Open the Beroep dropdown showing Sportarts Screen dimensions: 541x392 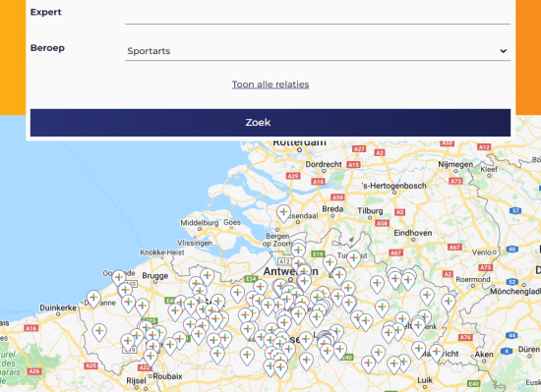pos(318,51)
